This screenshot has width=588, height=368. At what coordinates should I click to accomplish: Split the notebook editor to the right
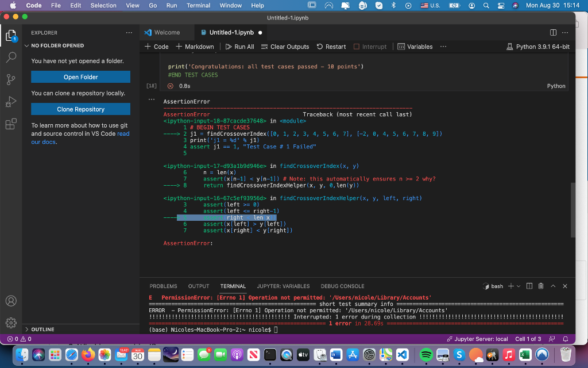[553, 33]
